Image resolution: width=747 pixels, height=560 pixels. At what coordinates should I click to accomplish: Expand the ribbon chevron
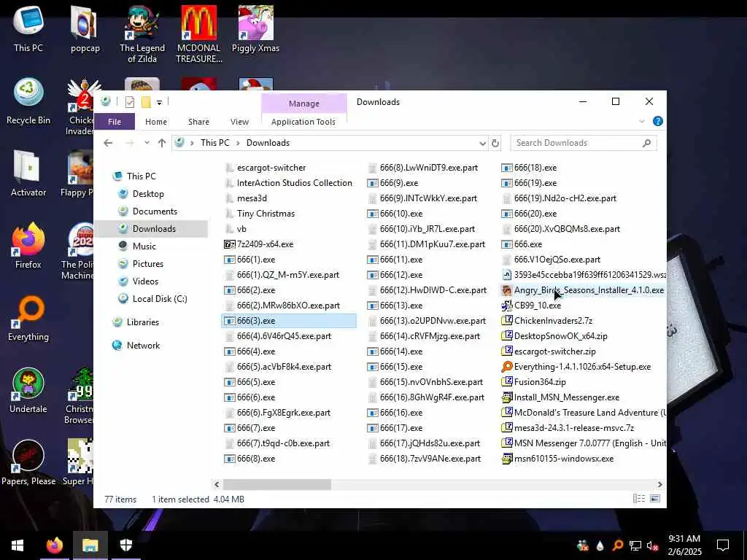642,122
